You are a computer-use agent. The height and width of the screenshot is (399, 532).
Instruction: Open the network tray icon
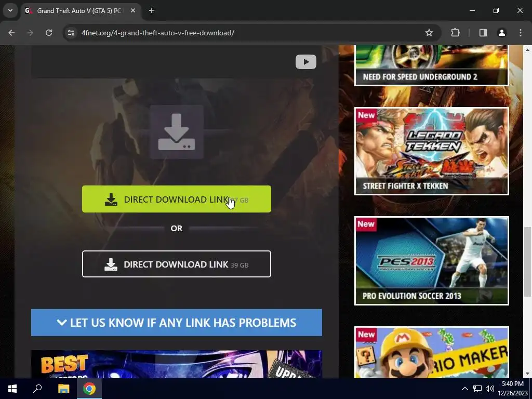(x=477, y=389)
